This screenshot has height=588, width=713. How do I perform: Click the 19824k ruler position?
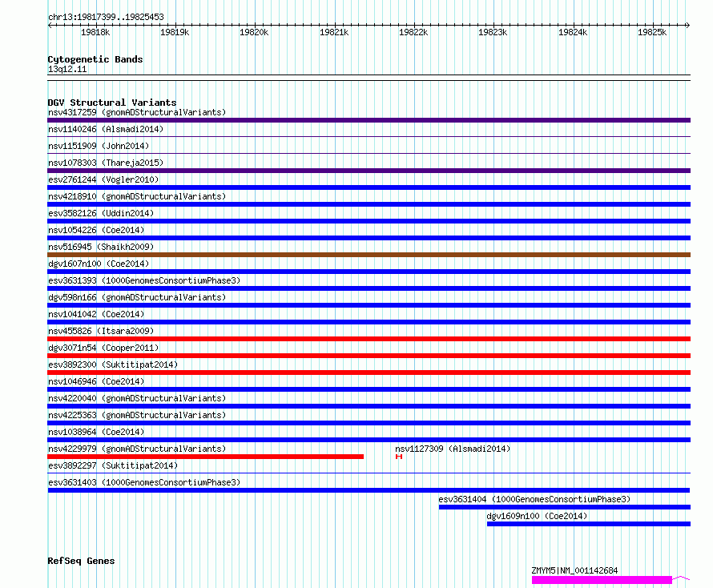click(573, 32)
